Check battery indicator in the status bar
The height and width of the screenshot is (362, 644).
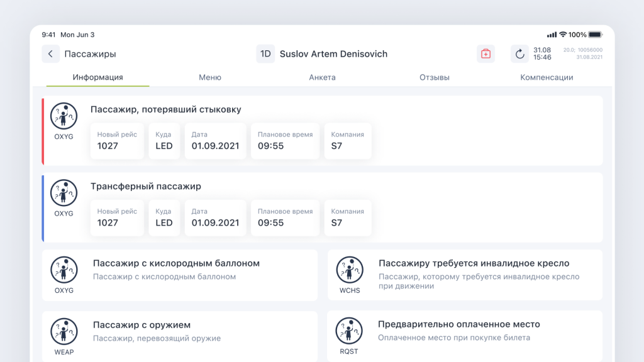coord(595,35)
